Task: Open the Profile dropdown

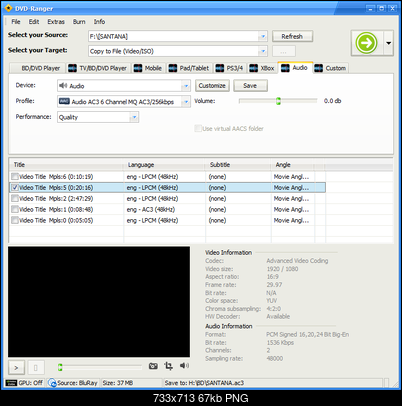Action: tap(186, 101)
